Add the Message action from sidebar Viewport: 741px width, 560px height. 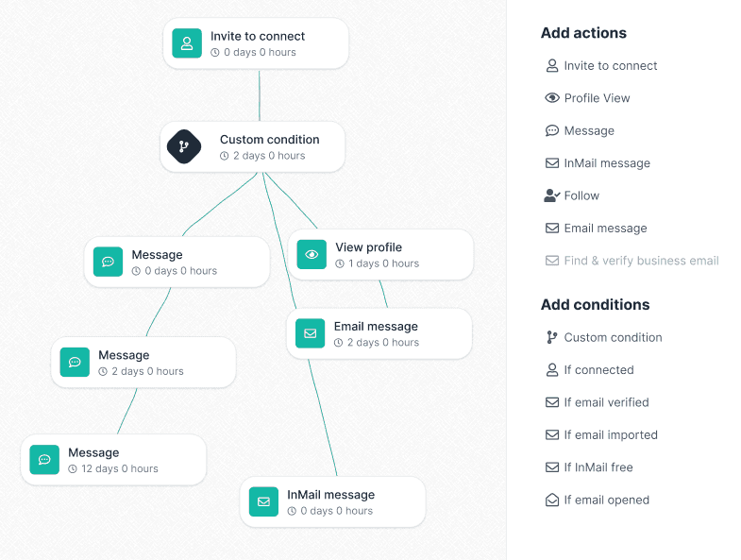point(588,131)
